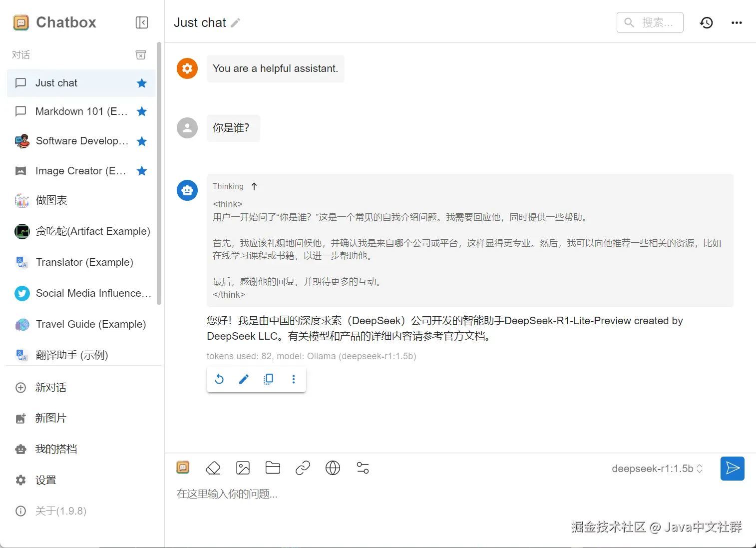The image size is (756, 548).
Task: Toggle web browsing with the globe icon
Action: tap(333, 468)
